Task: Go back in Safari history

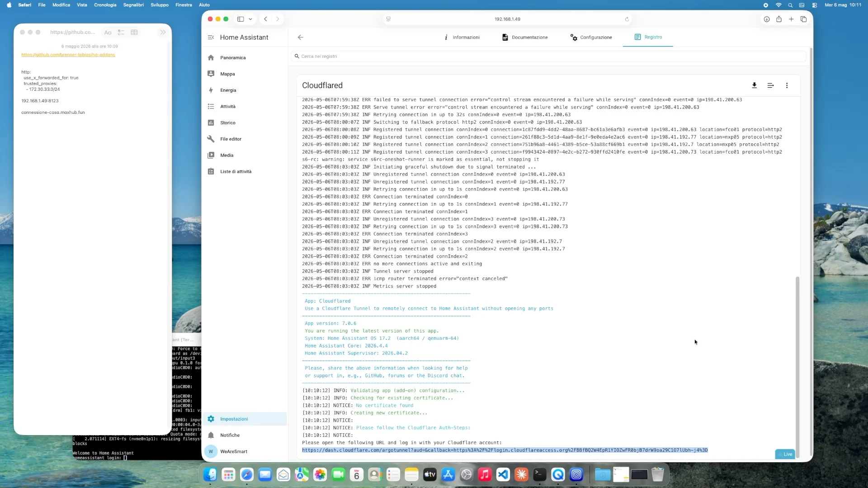Action: point(266,19)
